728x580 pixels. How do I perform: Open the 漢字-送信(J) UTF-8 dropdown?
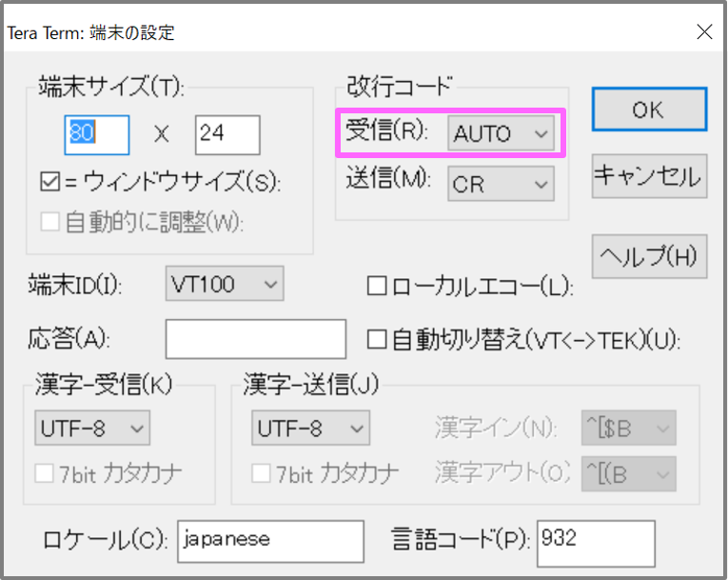(310, 428)
